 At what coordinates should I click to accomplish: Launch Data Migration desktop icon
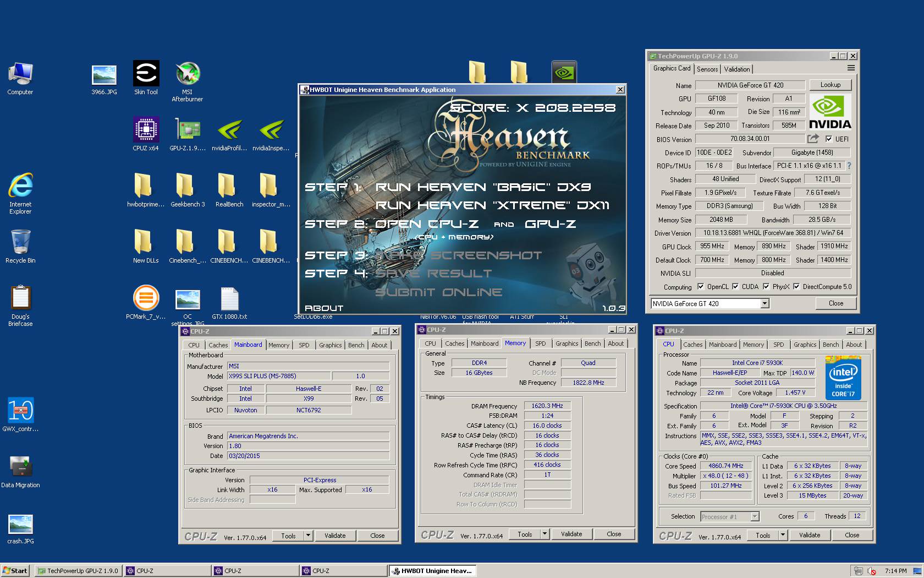20,471
